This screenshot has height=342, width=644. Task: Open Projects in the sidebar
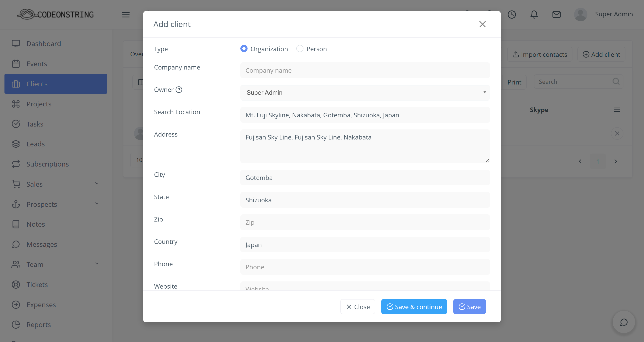tap(56, 104)
